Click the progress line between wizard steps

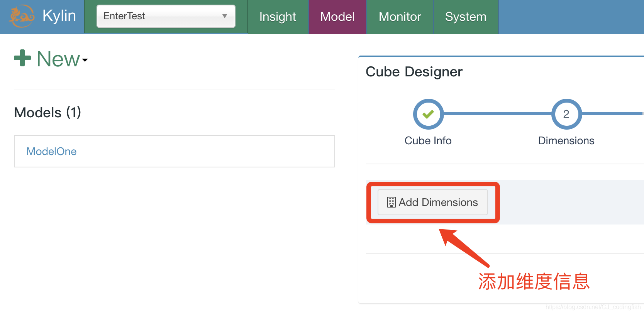(497, 114)
